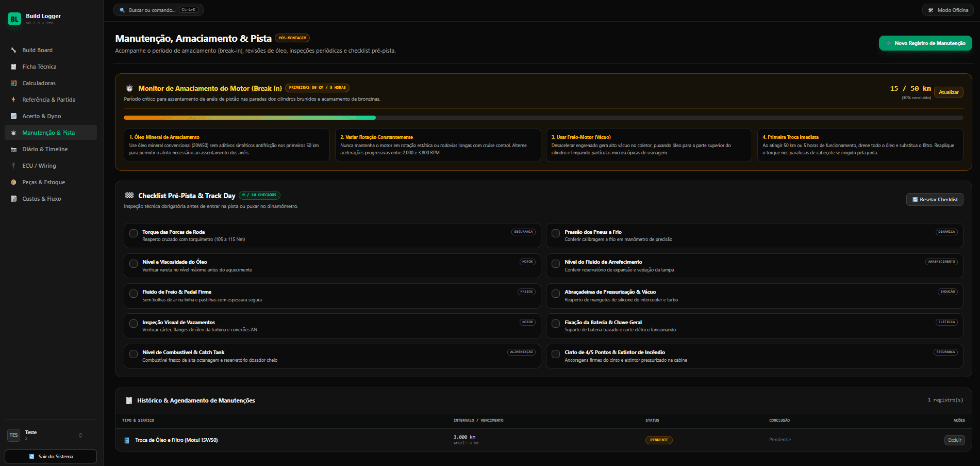980x466 pixels.
Task: Click the BL Build Logger logo
Action: 14,19
